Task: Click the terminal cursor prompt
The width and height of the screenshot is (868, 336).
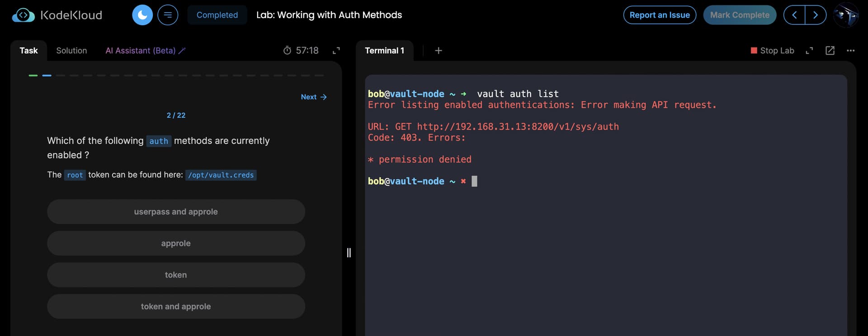Action: (474, 181)
